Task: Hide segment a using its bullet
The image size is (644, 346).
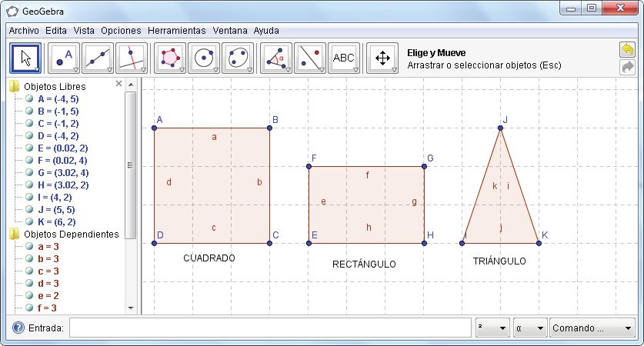Action: (29, 247)
